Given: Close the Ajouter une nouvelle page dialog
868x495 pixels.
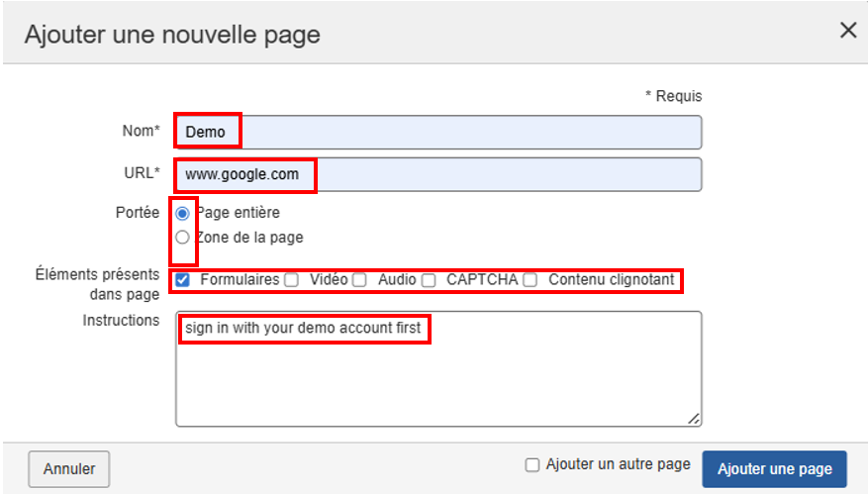Looking at the screenshot, I should pos(847,31).
